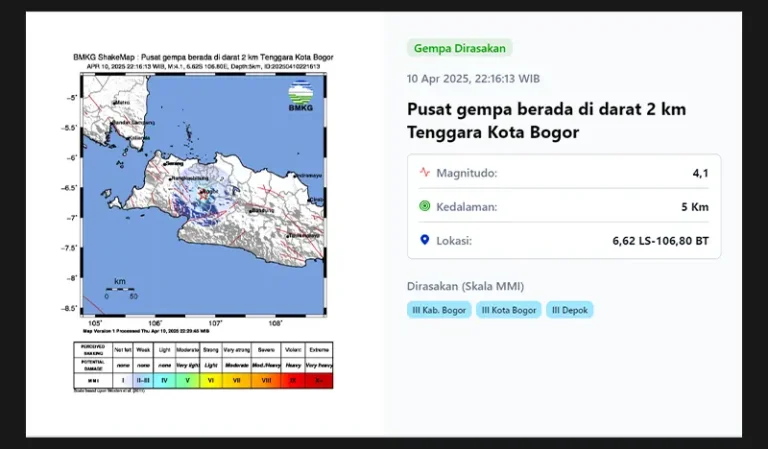Click the green depth target icon
This screenshot has width=768, height=449.
(425, 206)
